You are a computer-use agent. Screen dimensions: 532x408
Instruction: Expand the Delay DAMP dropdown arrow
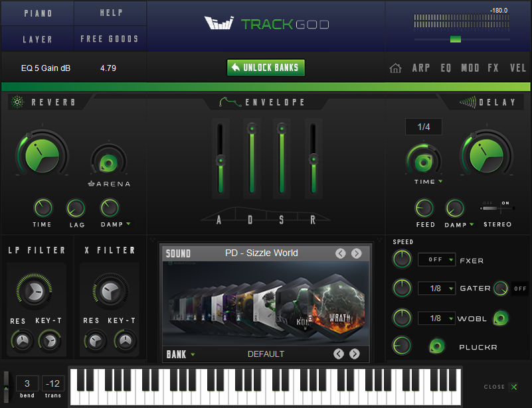[472, 224]
